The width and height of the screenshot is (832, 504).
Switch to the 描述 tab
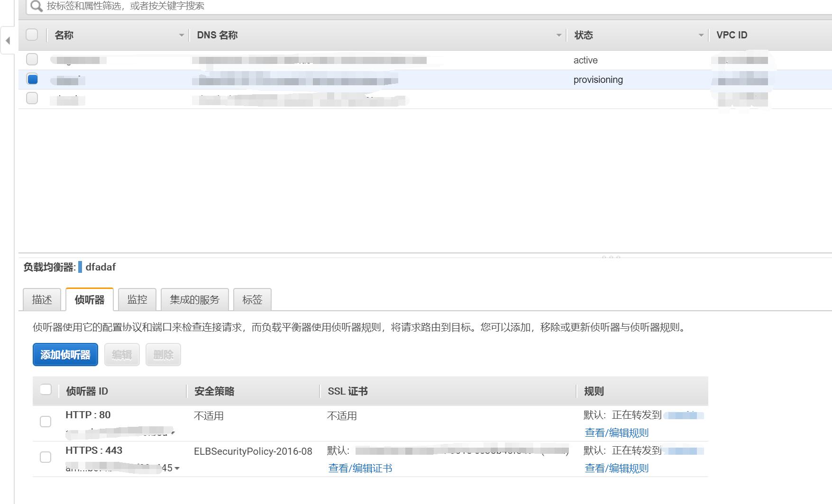click(42, 300)
